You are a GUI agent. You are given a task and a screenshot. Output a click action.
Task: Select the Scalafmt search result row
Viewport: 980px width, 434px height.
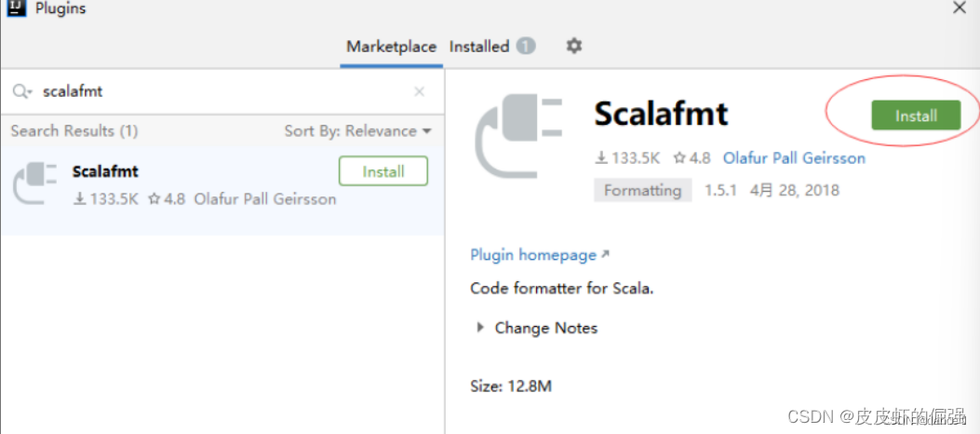(222, 191)
